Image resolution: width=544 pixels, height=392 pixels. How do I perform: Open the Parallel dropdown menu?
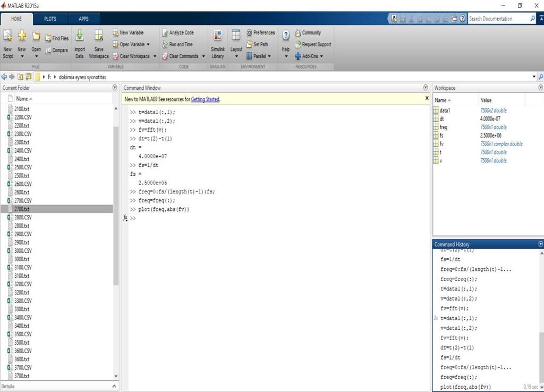pyautogui.click(x=269, y=56)
